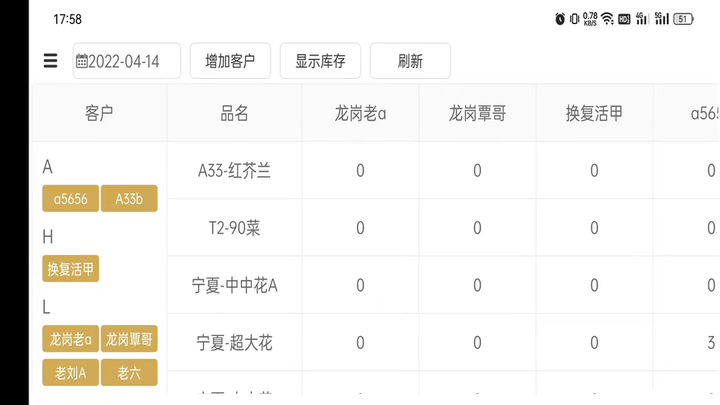Click 龙岗老a cell for 宁夏-中中花A
Image resolution: width=720 pixels, height=405 pixels.
click(x=360, y=285)
